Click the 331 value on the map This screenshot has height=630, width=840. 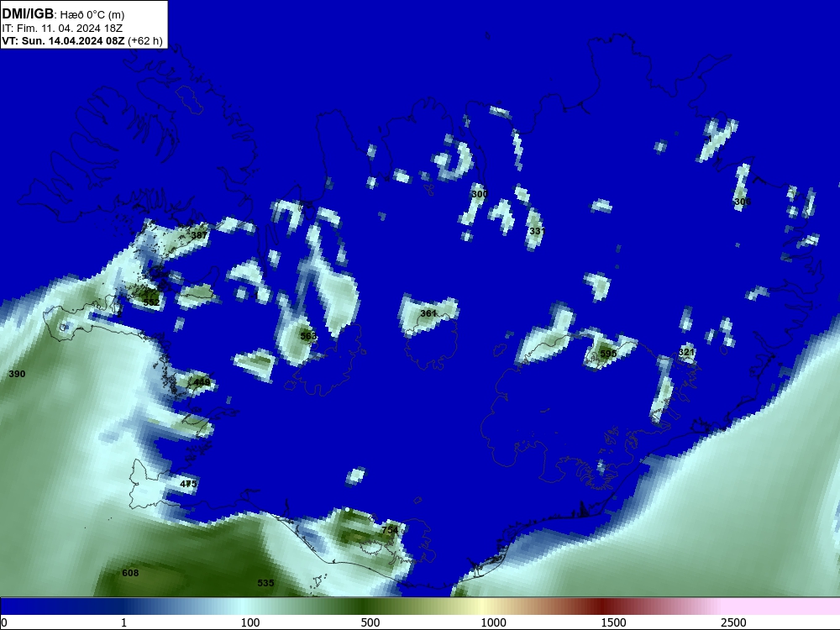(x=536, y=231)
